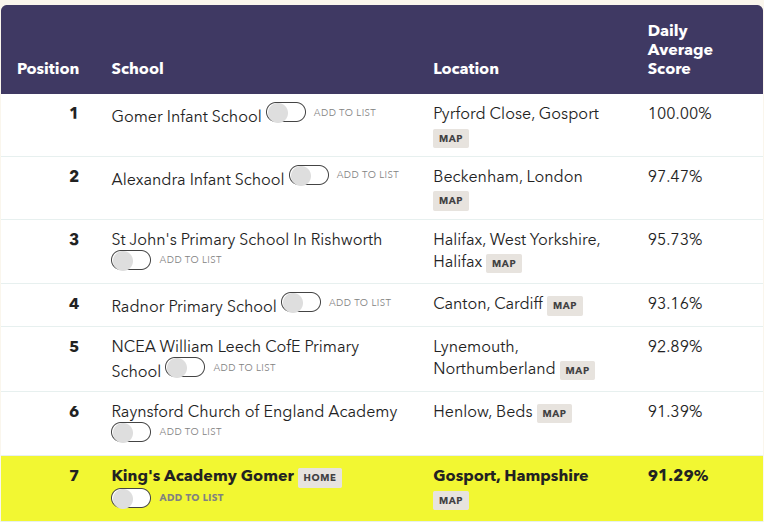Click the Position column header
The height and width of the screenshot is (522, 764).
pyautogui.click(x=48, y=69)
